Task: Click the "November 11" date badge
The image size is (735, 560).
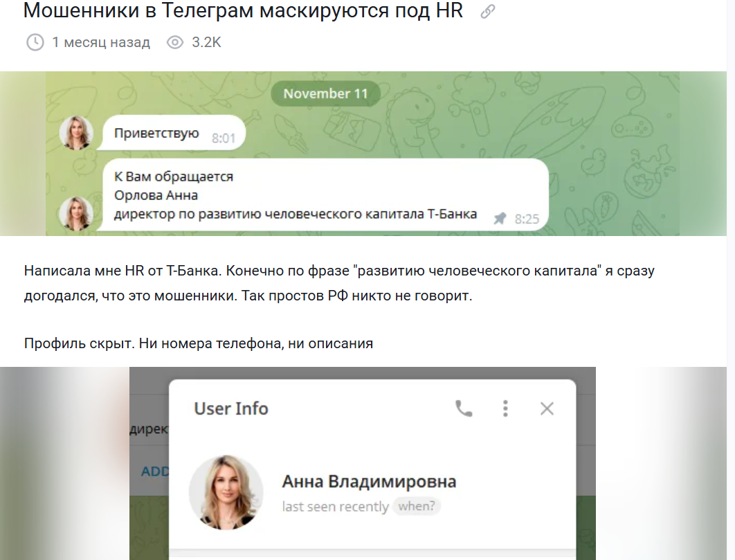Action: click(325, 94)
